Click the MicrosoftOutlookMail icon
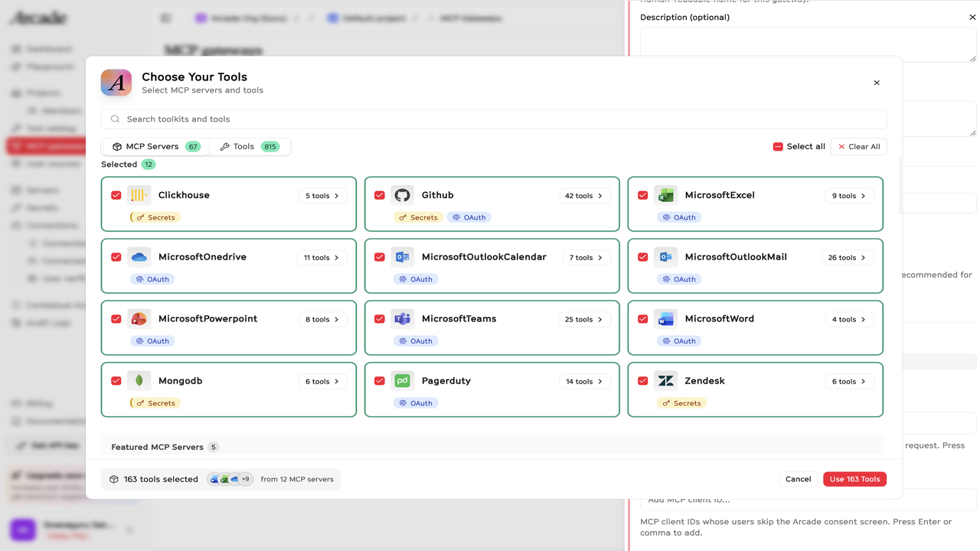The width and height of the screenshot is (980, 551). [665, 257]
